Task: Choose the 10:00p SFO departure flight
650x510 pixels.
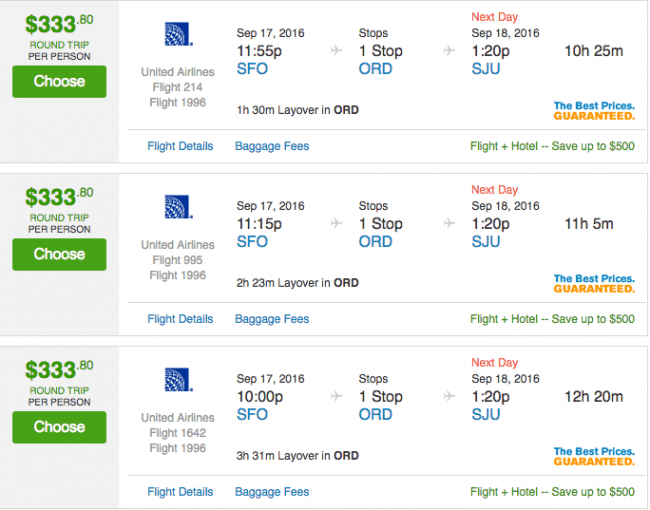Action: [59, 427]
